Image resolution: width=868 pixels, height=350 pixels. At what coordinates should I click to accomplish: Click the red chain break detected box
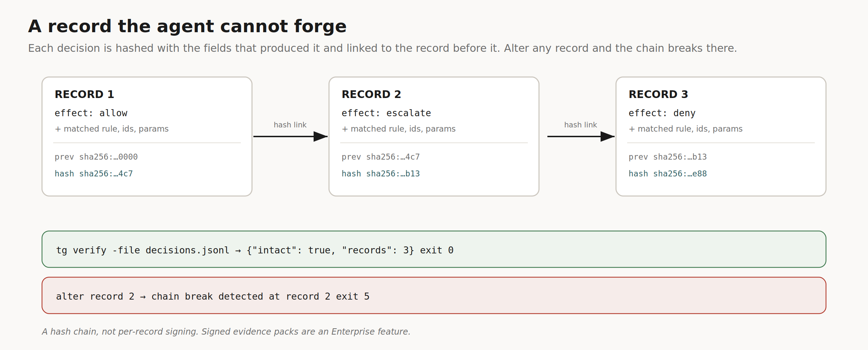tap(434, 295)
